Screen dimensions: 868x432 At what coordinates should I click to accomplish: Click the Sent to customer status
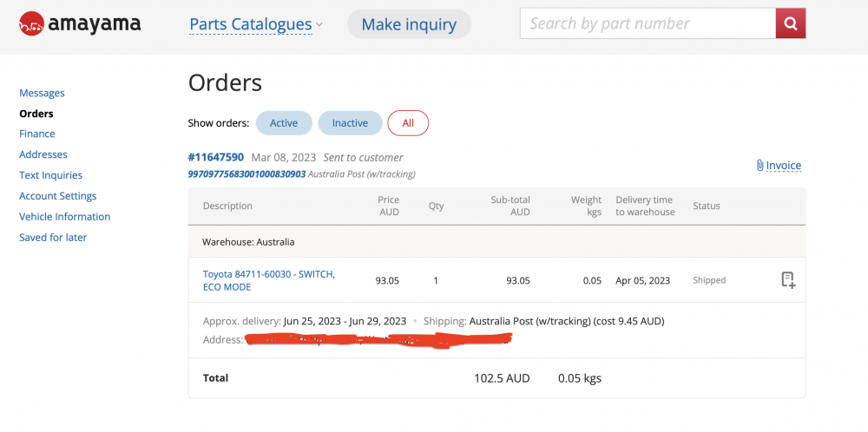click(x=363, y=158)
